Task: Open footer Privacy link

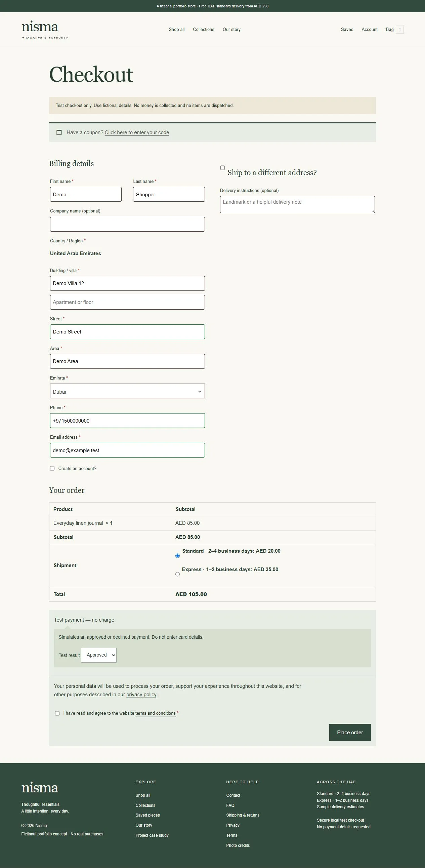Action: 233,825
